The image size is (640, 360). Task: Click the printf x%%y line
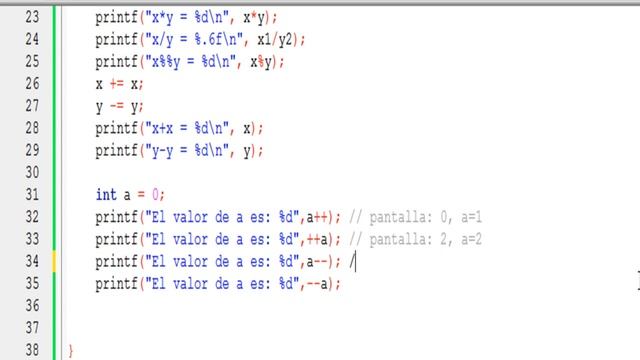click(x=190, y=62)
